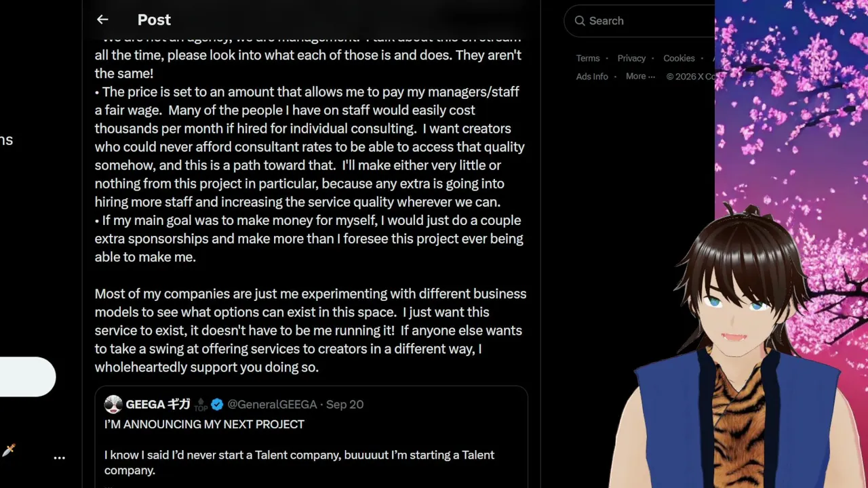Click the white pill button in left sidebar
Screen dimensions: 868x488
(27, 377)
